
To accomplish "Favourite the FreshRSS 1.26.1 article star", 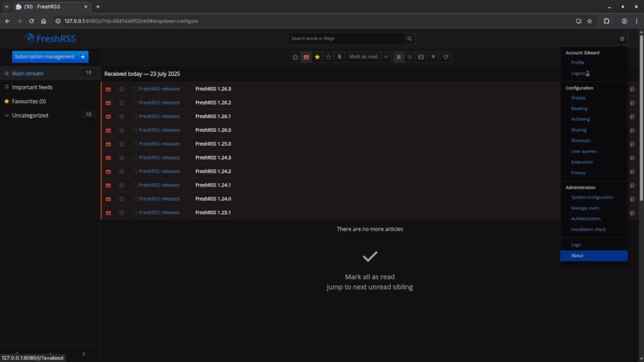I will 121,116.
